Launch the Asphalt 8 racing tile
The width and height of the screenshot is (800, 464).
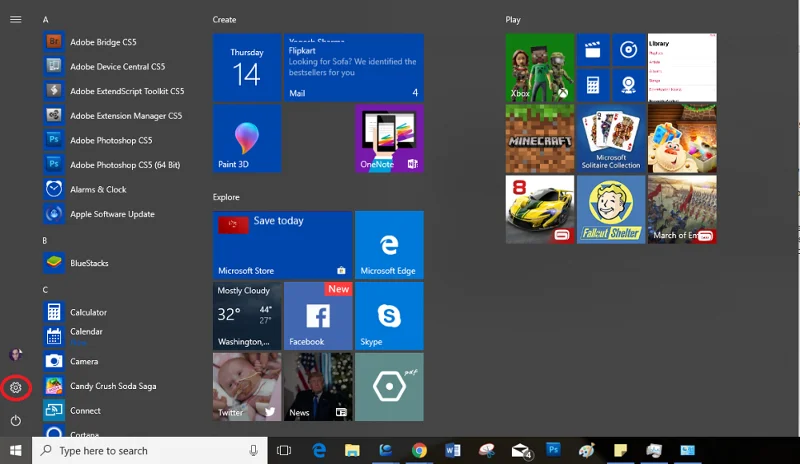(x=540, y=209)
